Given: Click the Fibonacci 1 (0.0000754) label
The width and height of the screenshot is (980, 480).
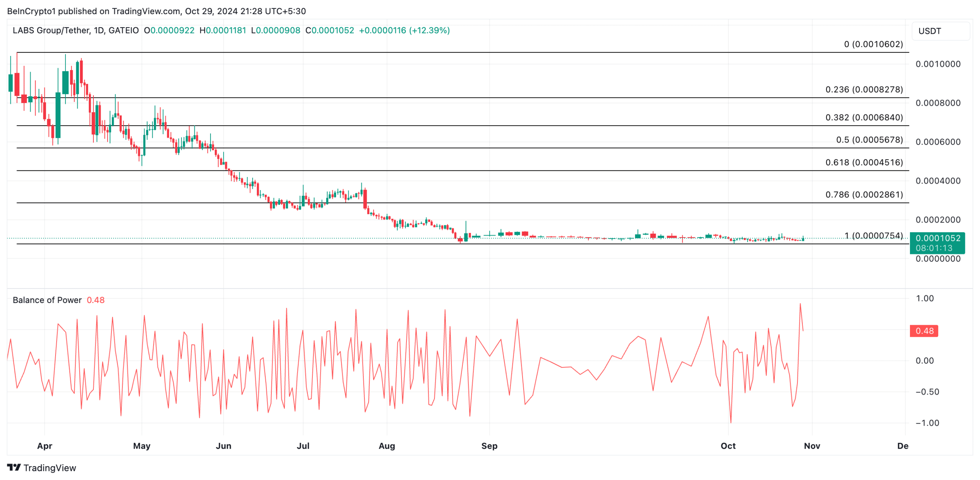Looking at the screenshot, I should (x=873, y=235).
